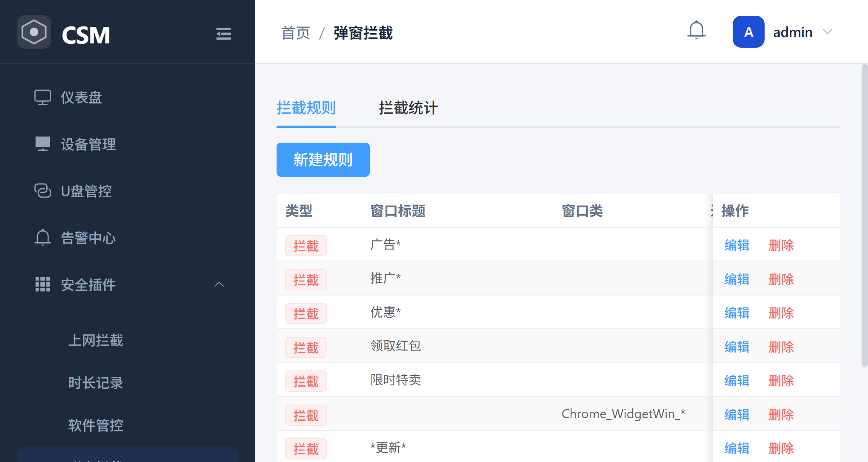Click the 仪表盘 monitor icon in sidebar
Screen dimensions: 868x462
point(43,98)
